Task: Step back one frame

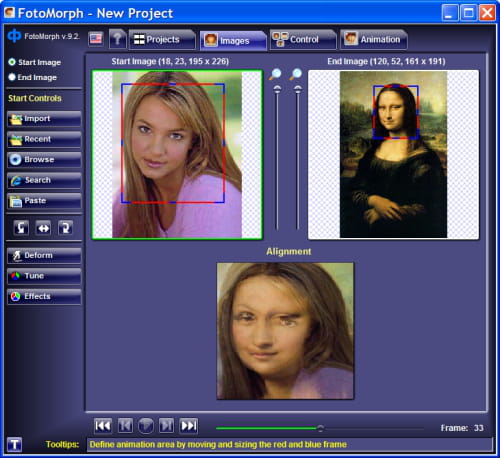Action: (x=125, y=426)
